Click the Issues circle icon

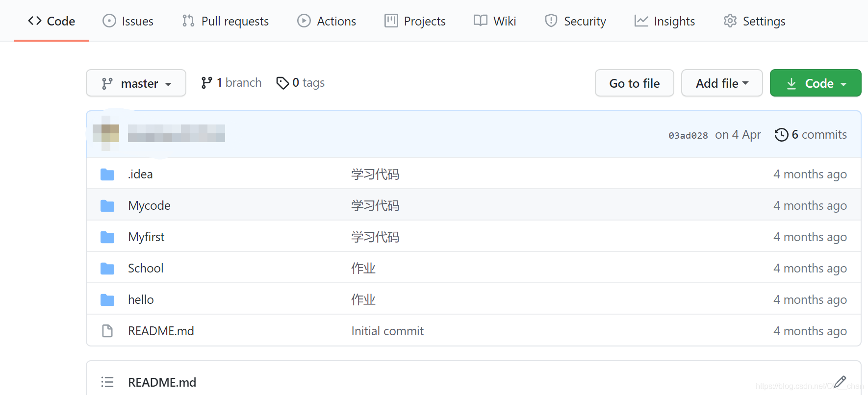coord(109,21)
